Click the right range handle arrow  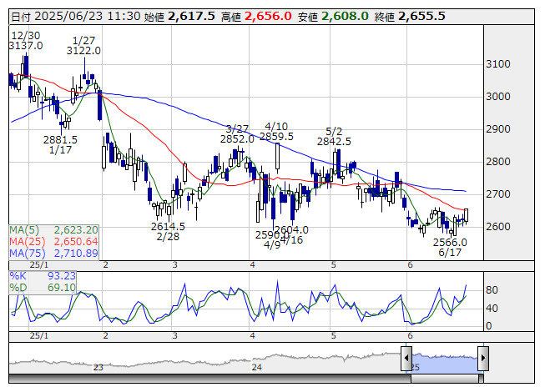[482, 359]
